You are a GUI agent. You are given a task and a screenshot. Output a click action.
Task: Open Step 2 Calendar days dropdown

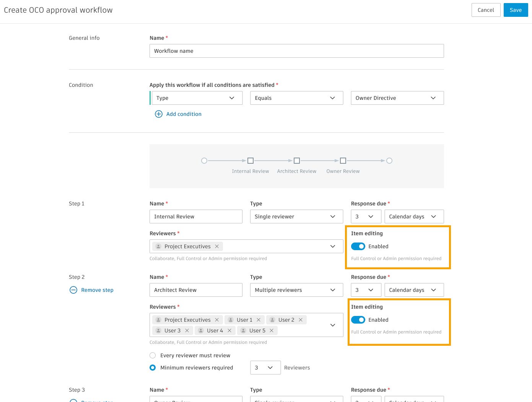(414, 290)
